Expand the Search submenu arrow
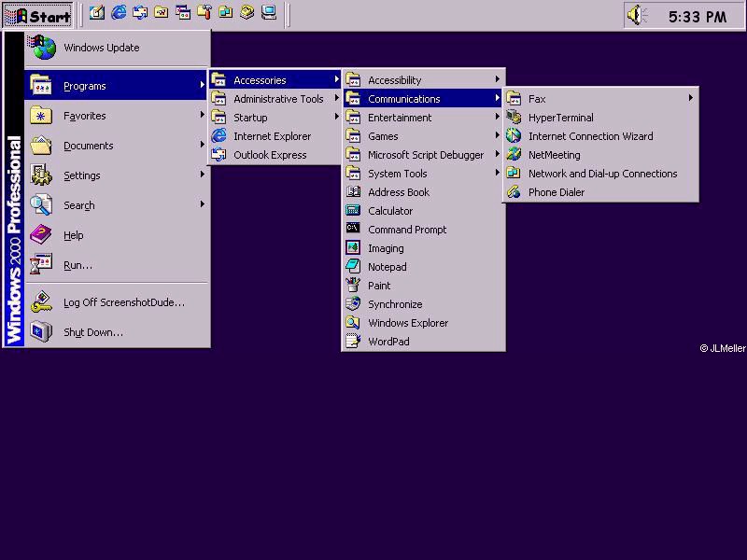The width and height of the screenshot is (747, 560). click(x=202, y=203)
